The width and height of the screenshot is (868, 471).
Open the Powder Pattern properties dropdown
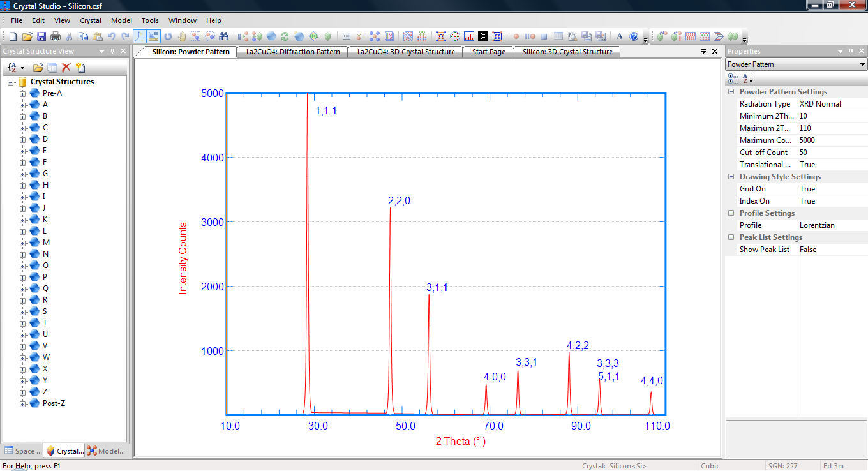click(862, 64)
